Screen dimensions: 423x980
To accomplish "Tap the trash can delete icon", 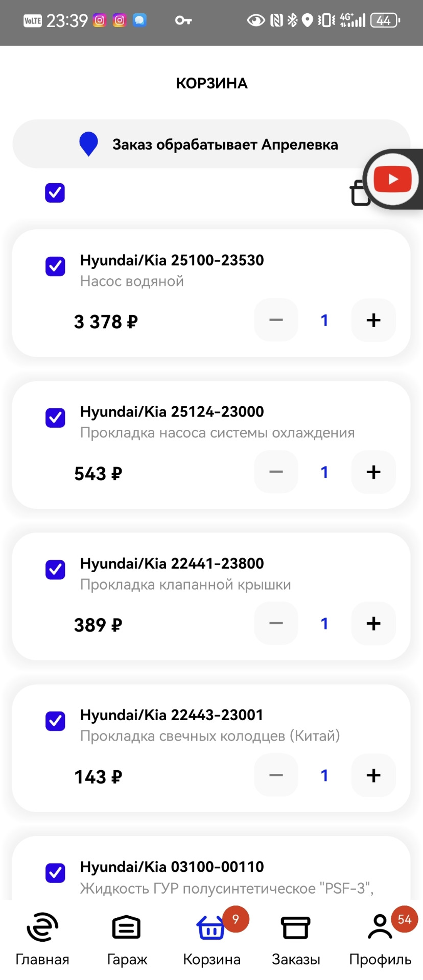I will (x=359, y=194).
